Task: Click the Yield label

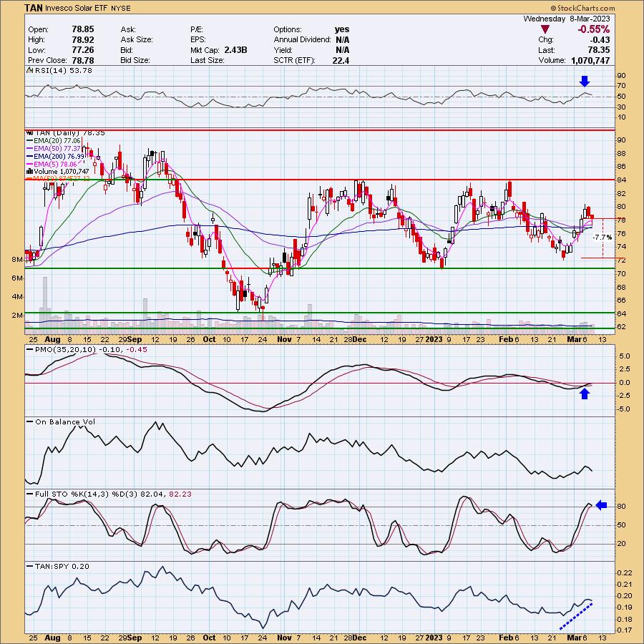Action: [x=283, y=50]
